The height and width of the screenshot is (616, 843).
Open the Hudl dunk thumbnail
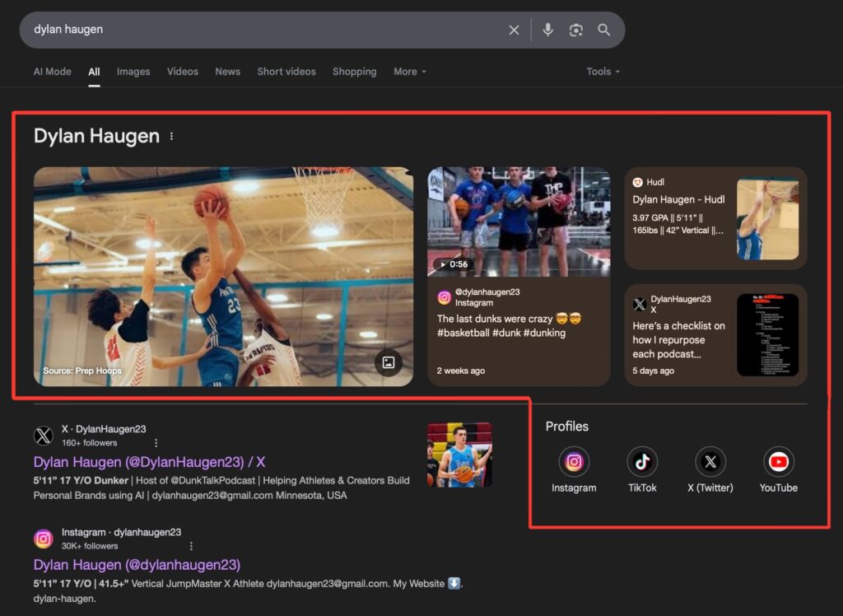(767, 219)
